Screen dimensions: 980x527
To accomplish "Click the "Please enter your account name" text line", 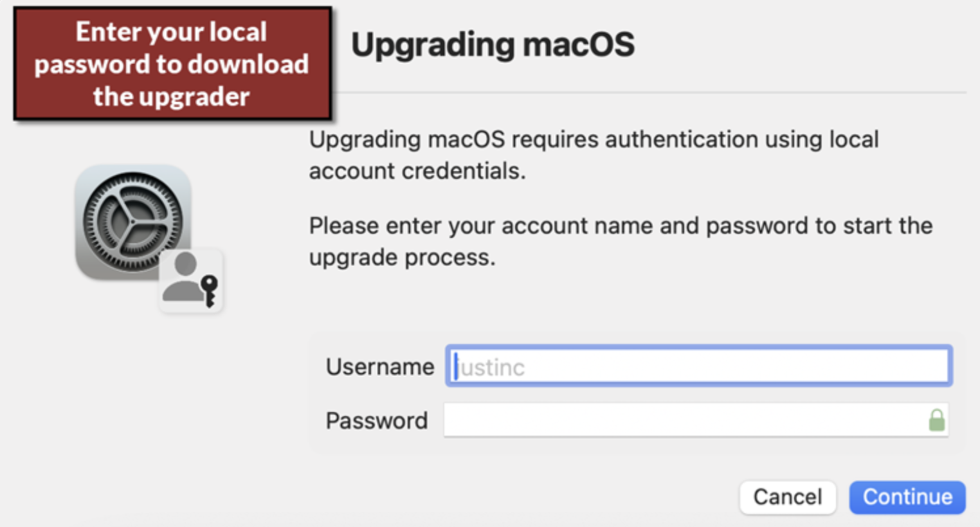I will point(620,226).
